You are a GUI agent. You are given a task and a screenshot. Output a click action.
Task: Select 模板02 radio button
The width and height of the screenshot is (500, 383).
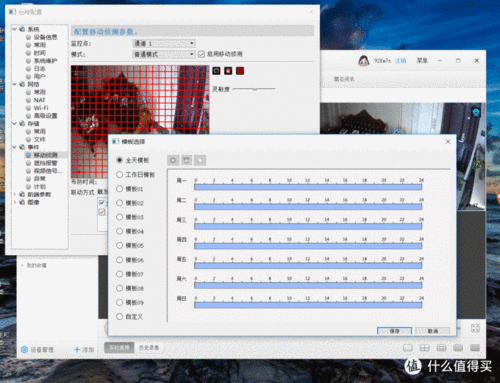click(x=119, y=203)
